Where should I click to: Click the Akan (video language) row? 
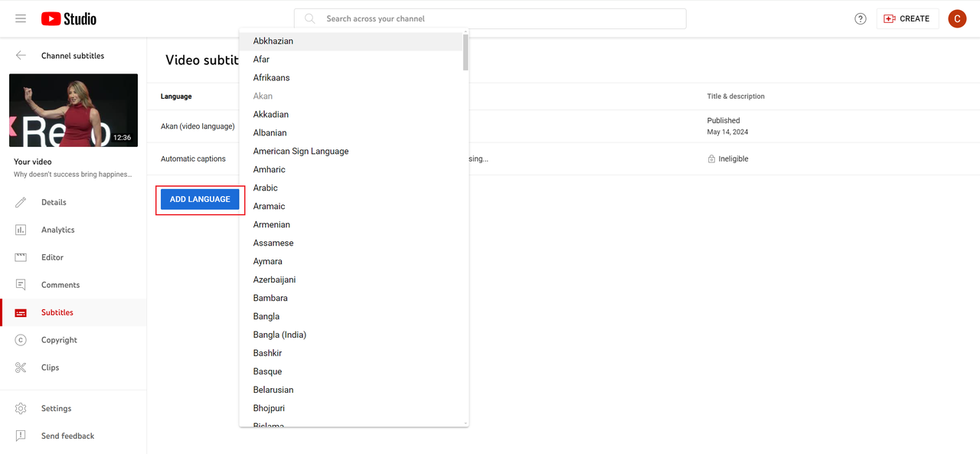click(198, 126)
